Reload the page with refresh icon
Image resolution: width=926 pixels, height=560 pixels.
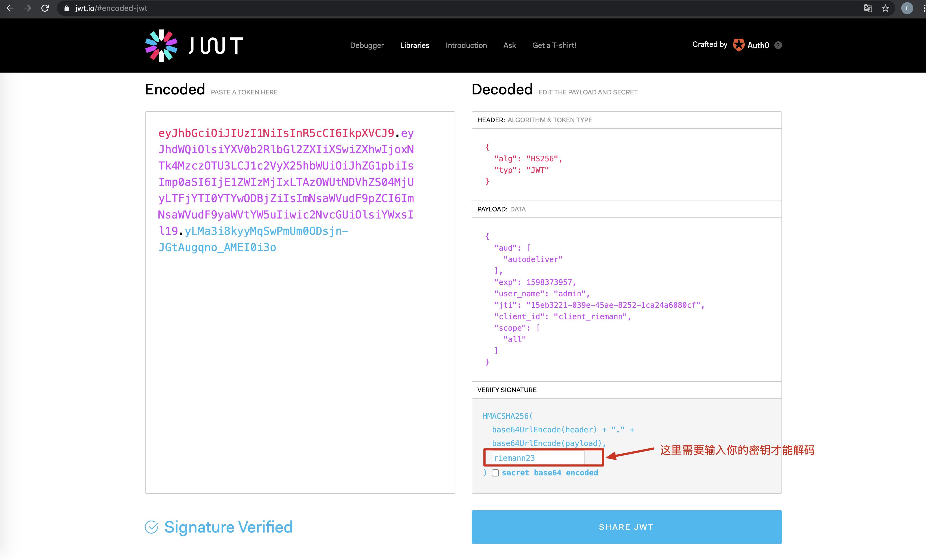45,8
